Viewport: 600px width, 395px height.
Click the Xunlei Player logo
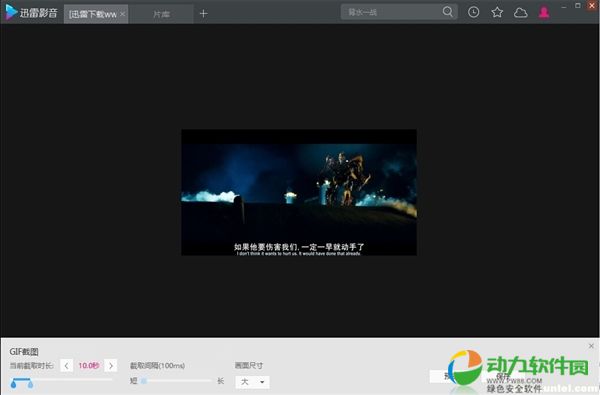point(31,13)
